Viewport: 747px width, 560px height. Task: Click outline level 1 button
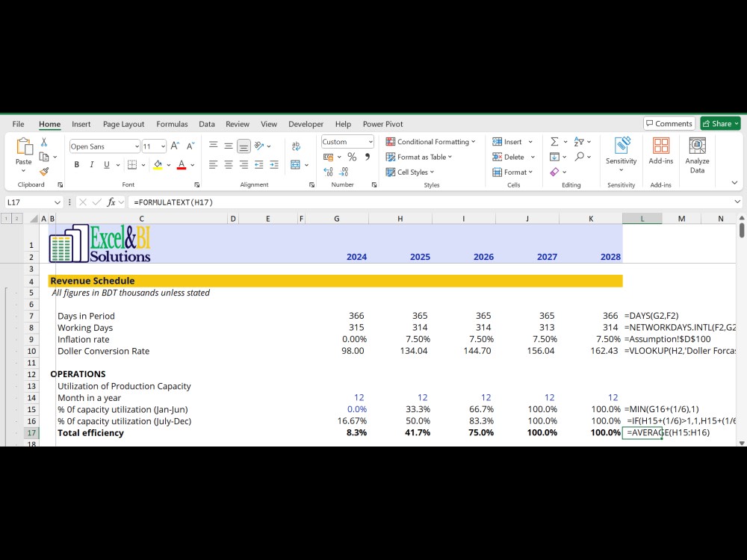[x=6, y=219]
